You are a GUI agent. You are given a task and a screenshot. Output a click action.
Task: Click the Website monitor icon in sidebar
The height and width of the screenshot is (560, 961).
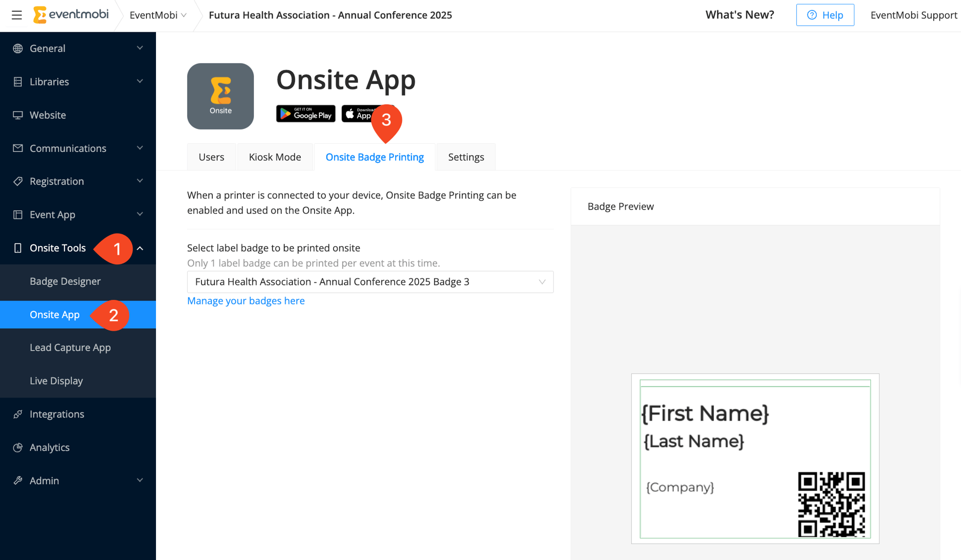pos(18,115)
